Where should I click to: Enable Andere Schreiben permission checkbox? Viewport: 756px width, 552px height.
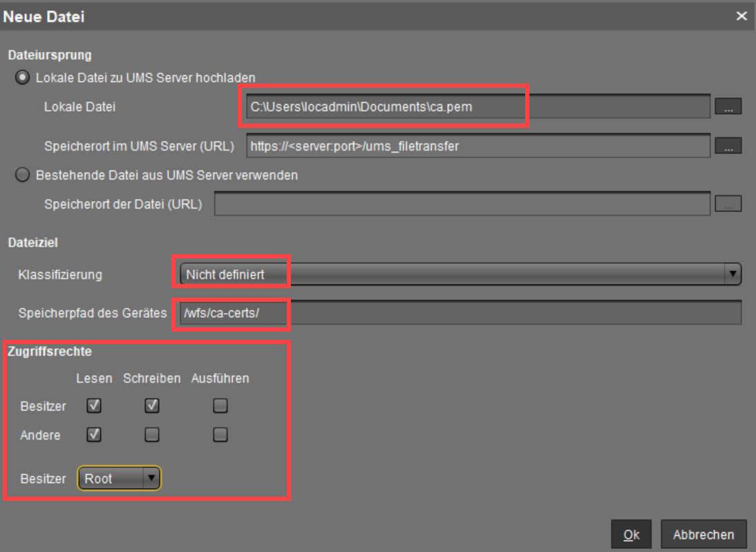[152, 435]
